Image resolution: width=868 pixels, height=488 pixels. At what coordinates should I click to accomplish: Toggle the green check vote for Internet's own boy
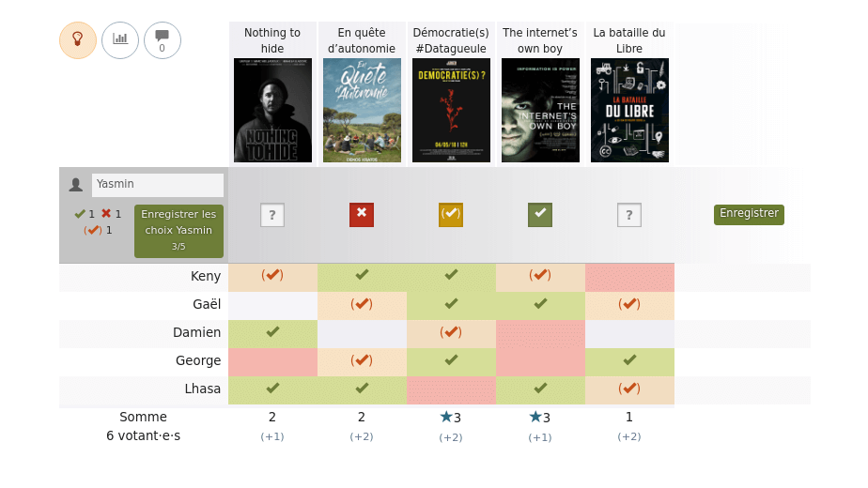pyautogui.click(x=540, y=215)
